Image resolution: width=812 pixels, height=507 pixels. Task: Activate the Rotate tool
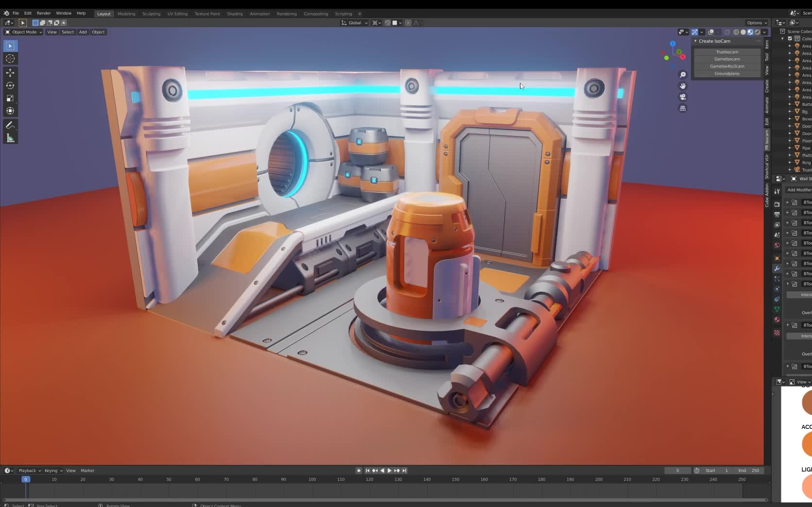[x=10, y=85]
